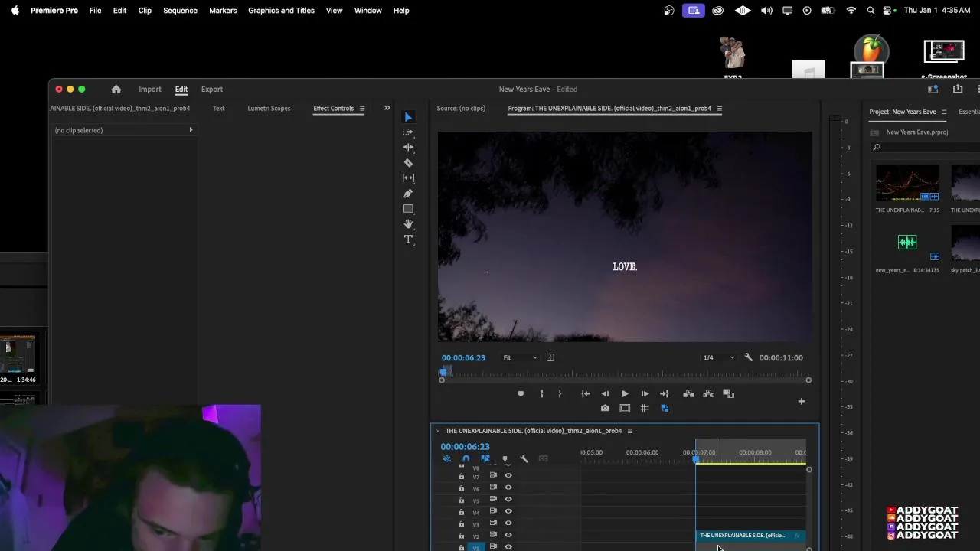Select the Track Select Forward tool
980x551 pixels.
coord(408,132)
